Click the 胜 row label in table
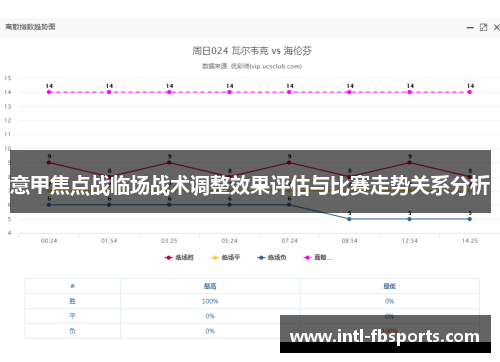 pyautogui.click(x=72, y=301)
